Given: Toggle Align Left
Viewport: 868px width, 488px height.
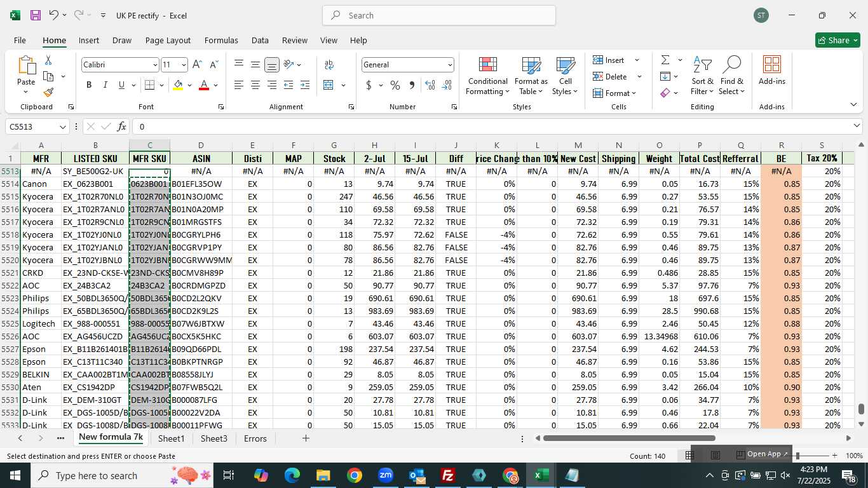Looking at the screenshot, I should point(239,85).
